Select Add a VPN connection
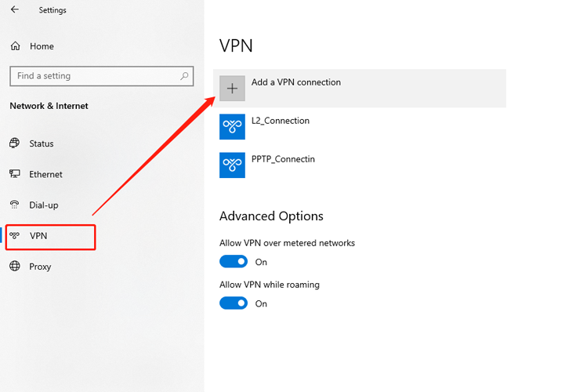The width and height of the screenshot is (576, 392). (360, 89)
